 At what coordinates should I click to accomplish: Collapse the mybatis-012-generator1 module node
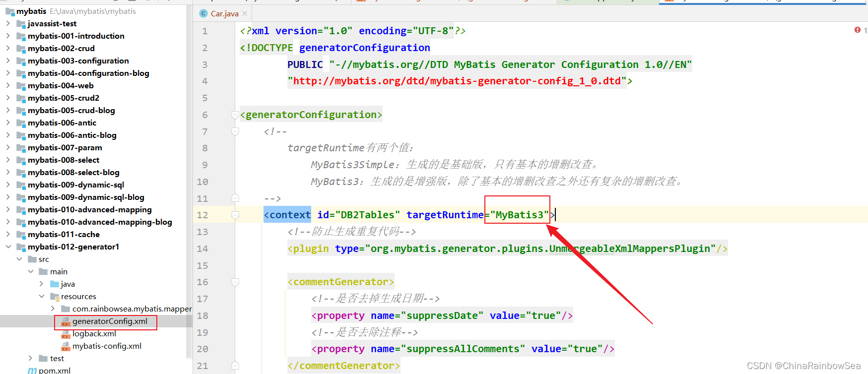8,247
